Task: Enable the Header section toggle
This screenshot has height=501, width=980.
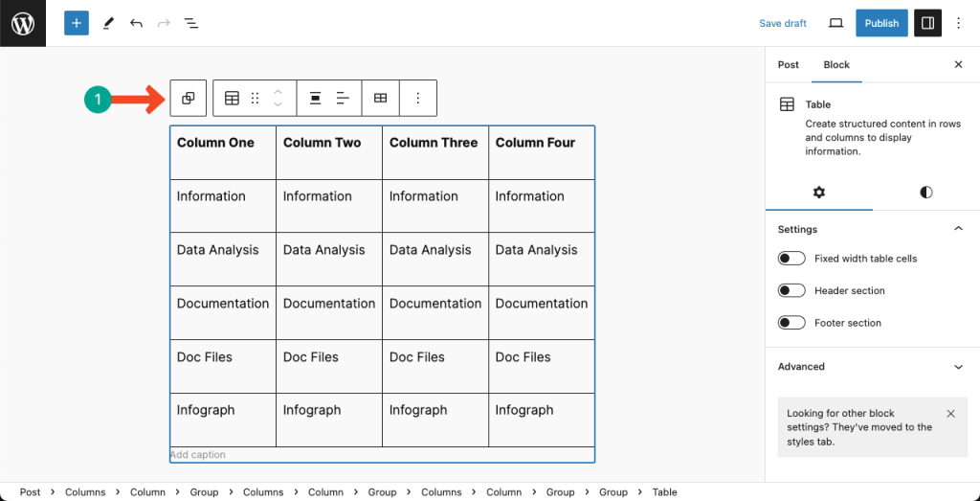Action: pyautogui.click(x=791, y=291)
